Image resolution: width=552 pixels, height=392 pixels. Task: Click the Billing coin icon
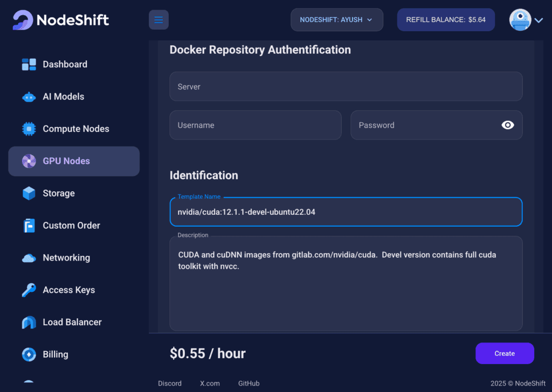(29, 354)
